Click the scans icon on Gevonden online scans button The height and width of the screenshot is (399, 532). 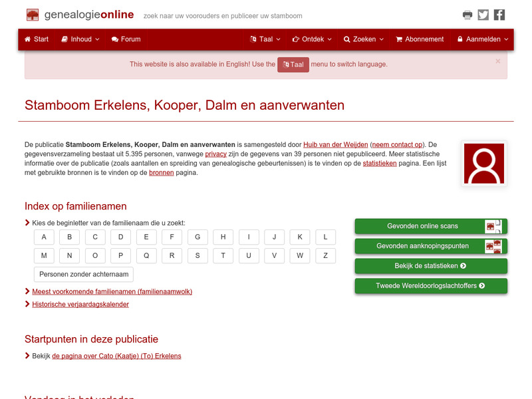click(494, 226)
